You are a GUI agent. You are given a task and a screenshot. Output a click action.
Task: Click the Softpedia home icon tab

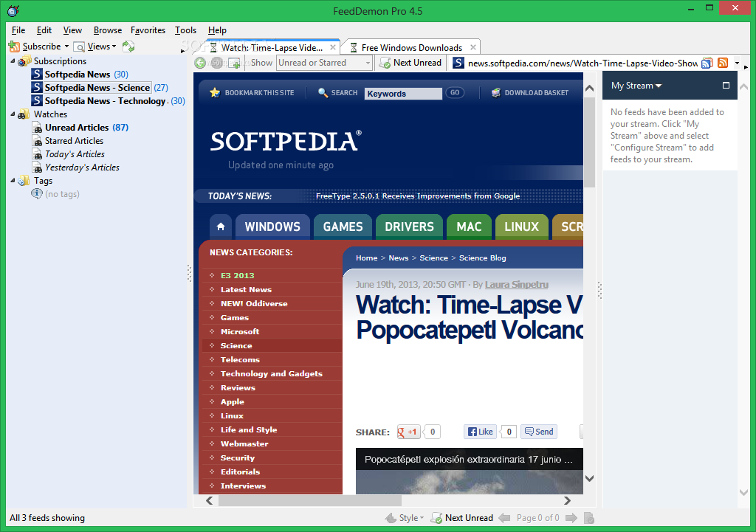(x=220, y=227)
